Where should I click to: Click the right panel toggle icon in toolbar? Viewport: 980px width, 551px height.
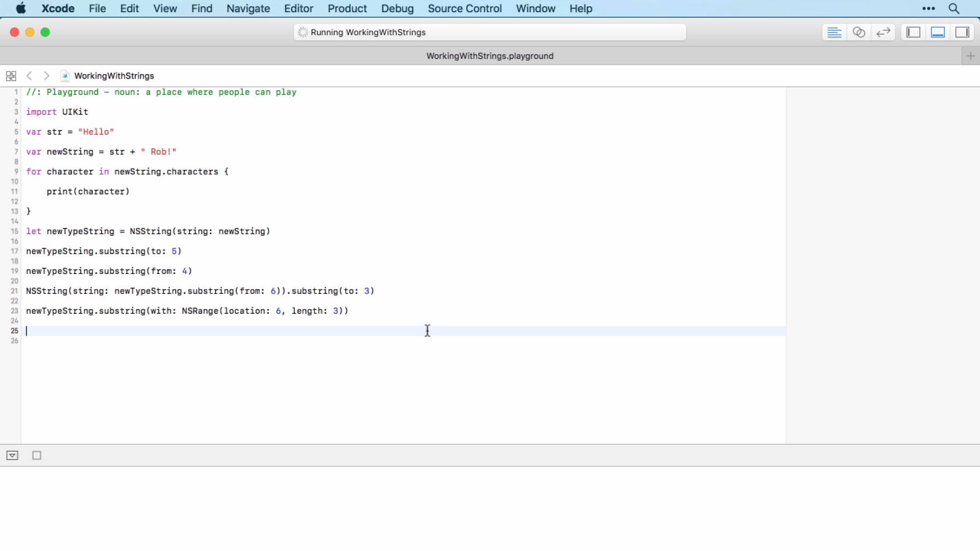pyautogui.click(x=964, y=32)
